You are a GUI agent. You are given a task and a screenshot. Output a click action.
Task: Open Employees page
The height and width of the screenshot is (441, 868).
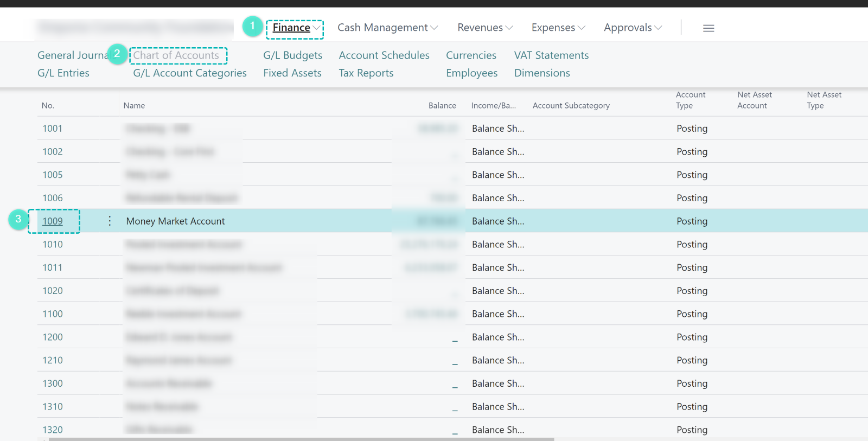tap(472, 73)
